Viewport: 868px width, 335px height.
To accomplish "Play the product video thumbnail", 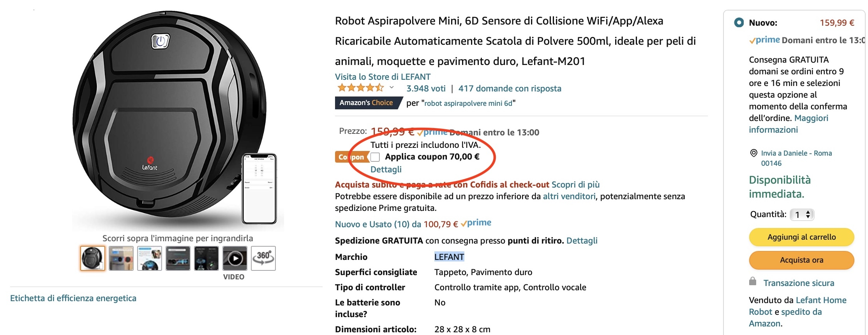I will [235, 258].
